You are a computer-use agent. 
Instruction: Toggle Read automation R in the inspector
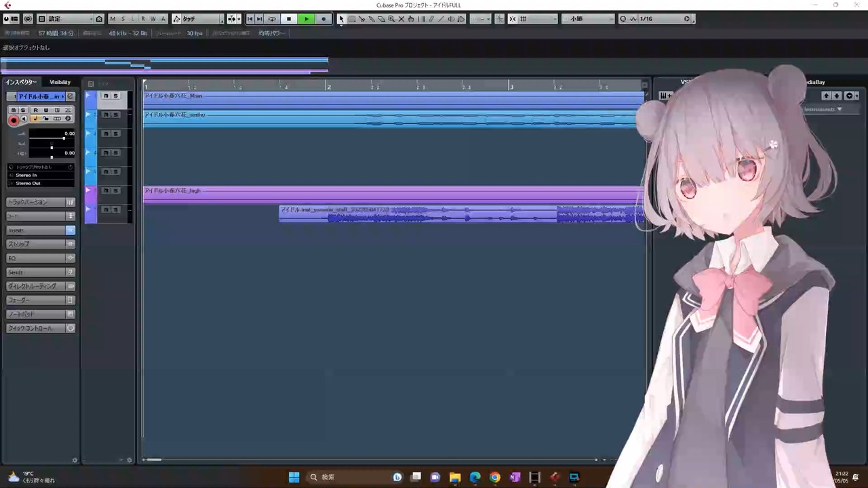(35, 110)
